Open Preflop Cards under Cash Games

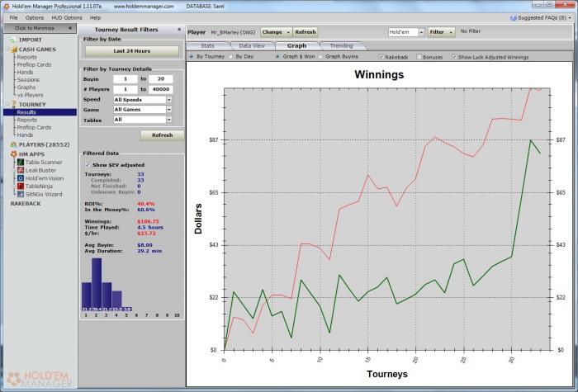point(34,64)
